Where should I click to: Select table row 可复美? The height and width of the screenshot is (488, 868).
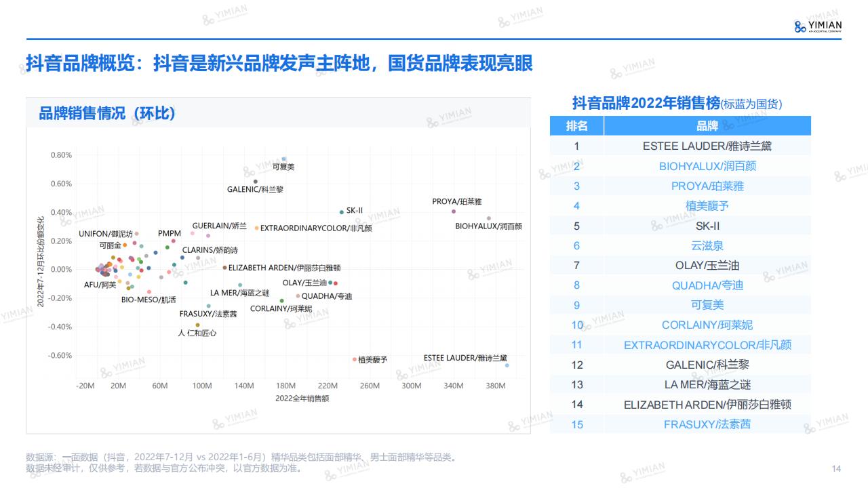pos(680,305)
